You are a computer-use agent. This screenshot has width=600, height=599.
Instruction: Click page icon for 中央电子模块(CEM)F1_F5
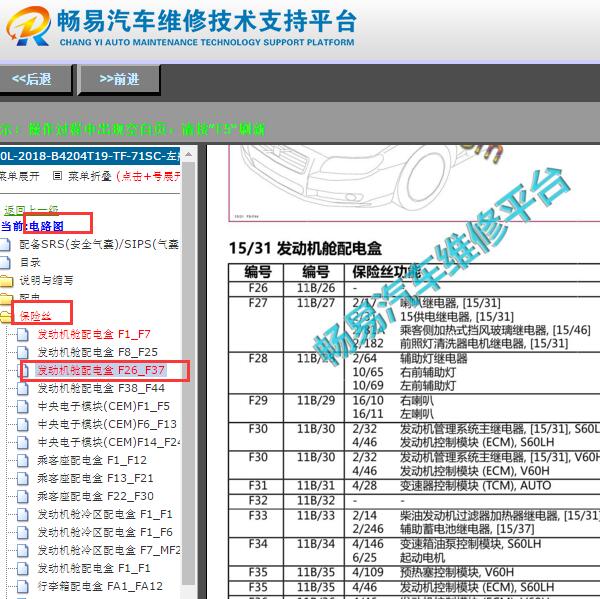[x=23, y=406]
